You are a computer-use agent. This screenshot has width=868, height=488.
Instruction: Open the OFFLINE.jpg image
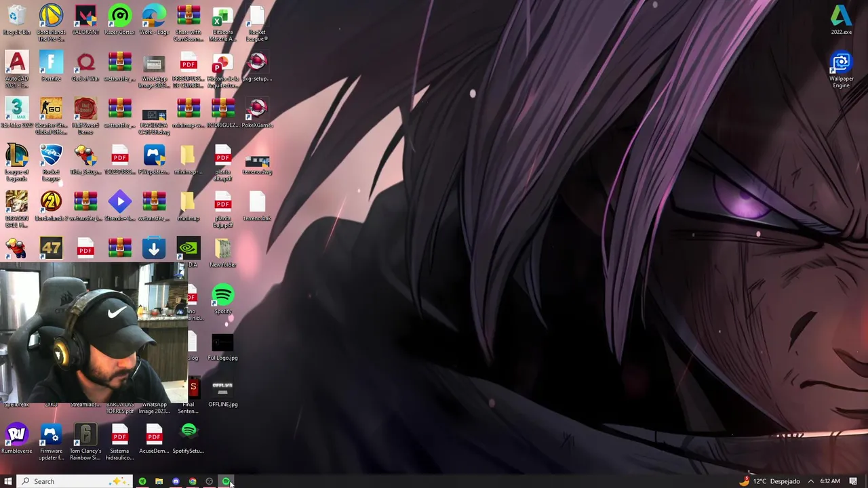(x=222, y=392)
